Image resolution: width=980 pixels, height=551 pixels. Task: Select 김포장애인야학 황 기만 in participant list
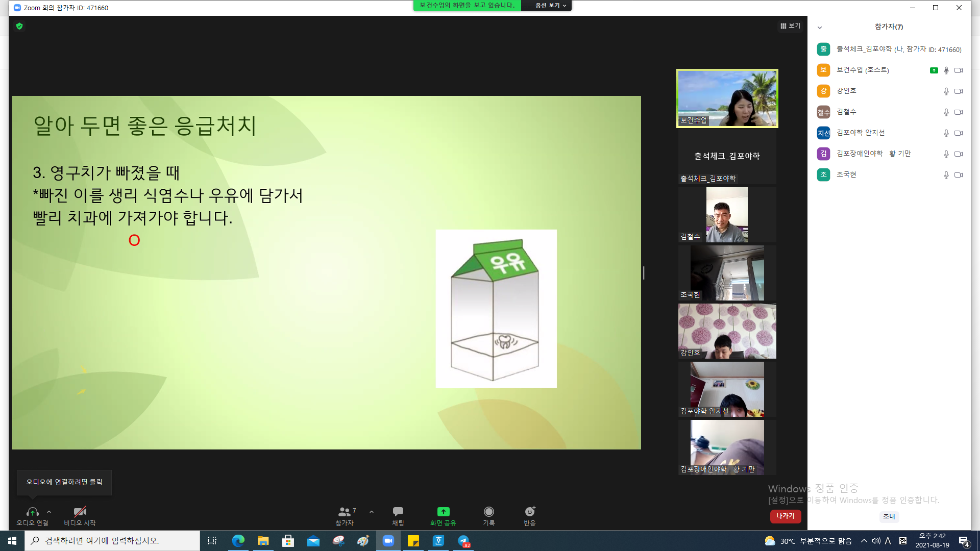889,154
